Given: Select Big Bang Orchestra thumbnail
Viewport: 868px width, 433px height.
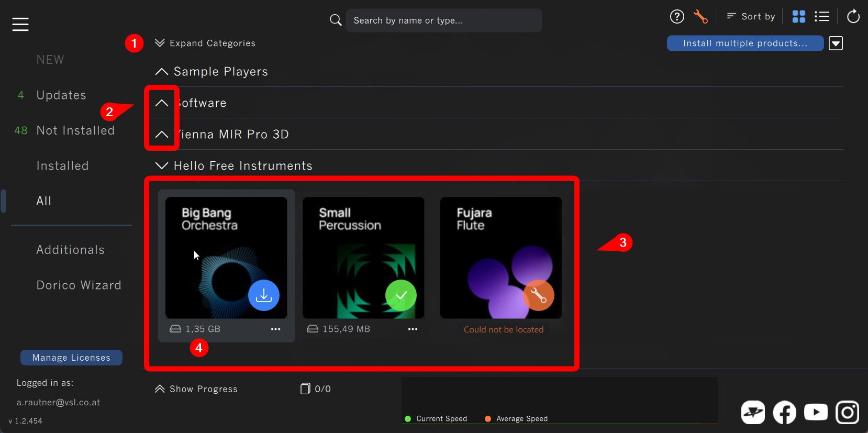Looking at the screenshot, I should (226, 258).
